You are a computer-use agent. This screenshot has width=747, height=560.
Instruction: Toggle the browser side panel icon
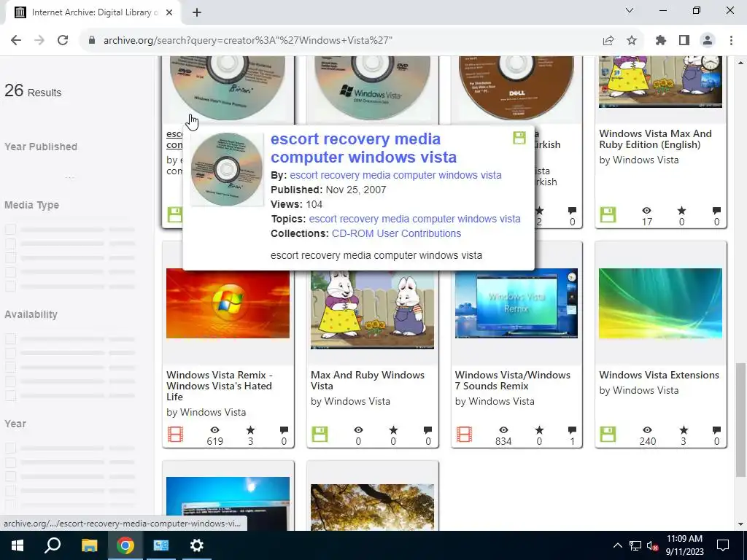click(x=684, y=41)
